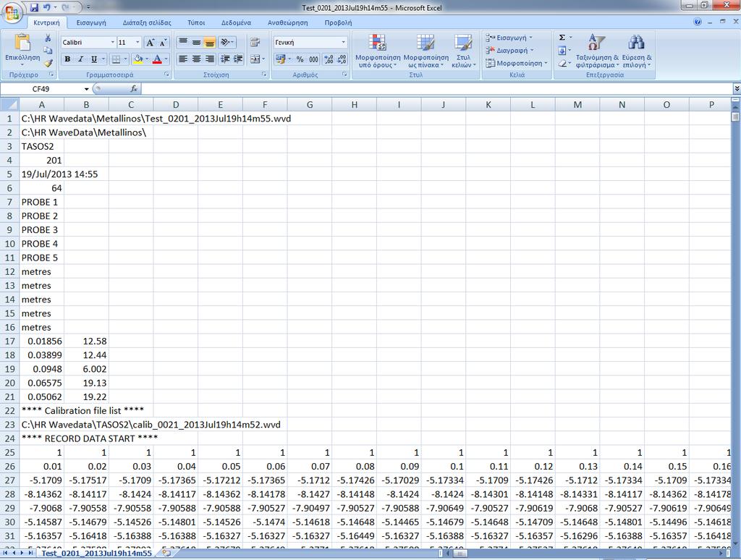741x560 pixels.
Task: Open the Εισαγωγή ribbon tab
Action: click(x=91, y=22)
